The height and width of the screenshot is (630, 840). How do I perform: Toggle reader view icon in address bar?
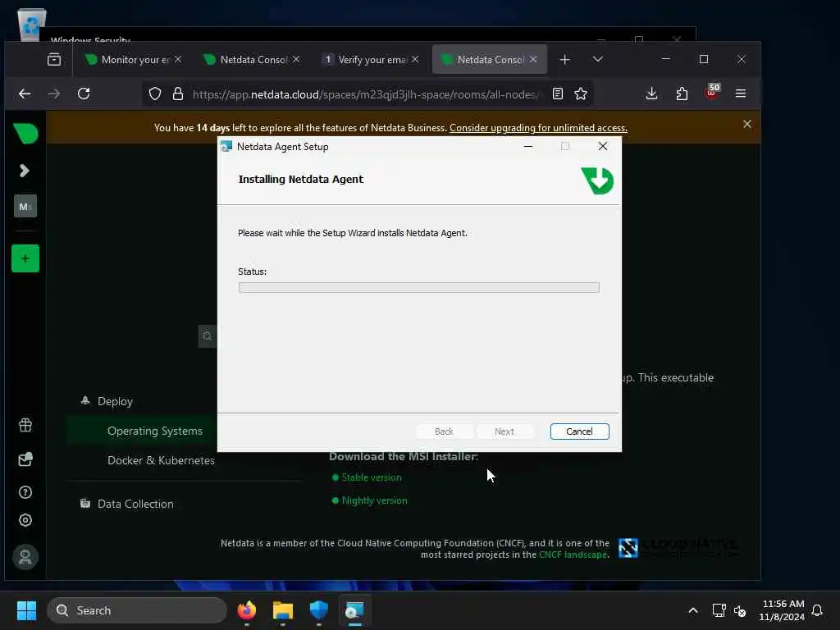pyautogui.click(x=558, y=94)
